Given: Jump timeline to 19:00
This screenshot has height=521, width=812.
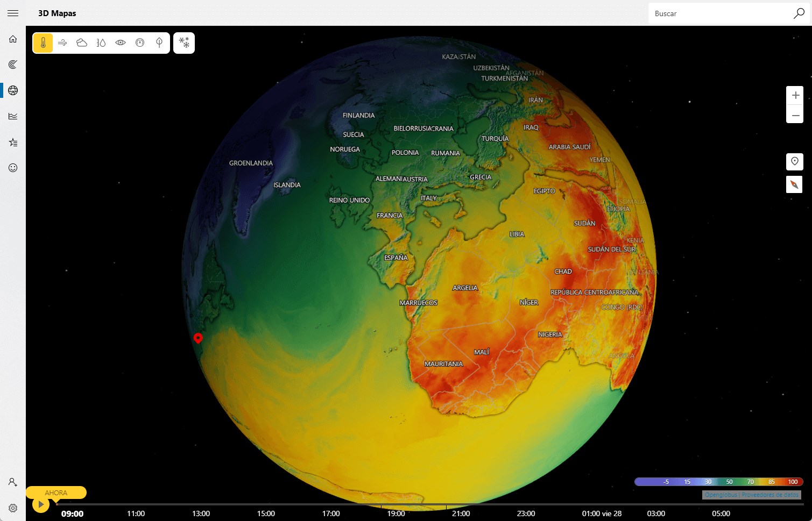Looking at the screenshot, I should (396, 513).
